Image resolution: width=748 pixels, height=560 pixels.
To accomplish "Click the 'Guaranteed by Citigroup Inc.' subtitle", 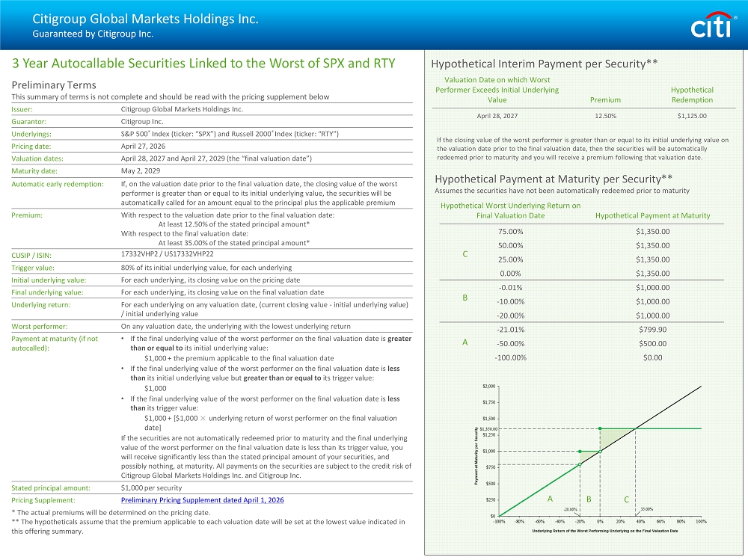I will tap(92, 34).
